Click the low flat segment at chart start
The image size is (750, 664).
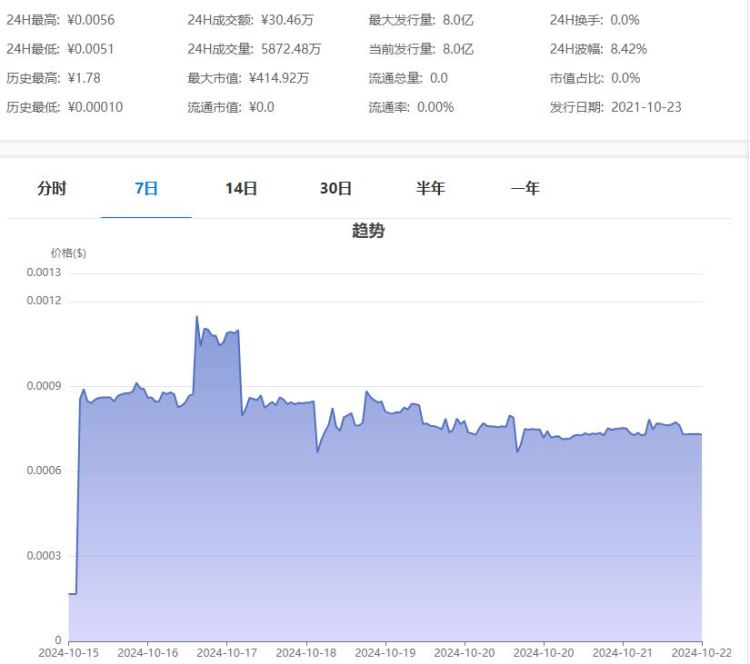(x=73, y=593)
